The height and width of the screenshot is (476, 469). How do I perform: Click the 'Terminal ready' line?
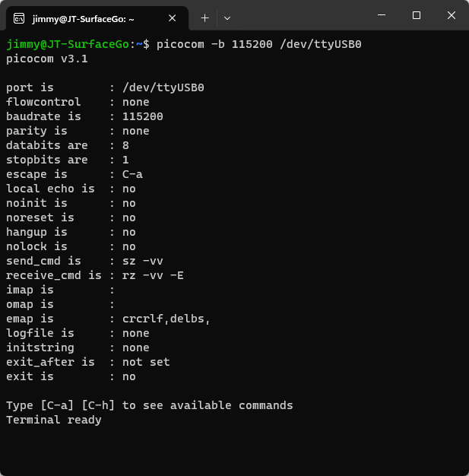click(x=54, y=420)
